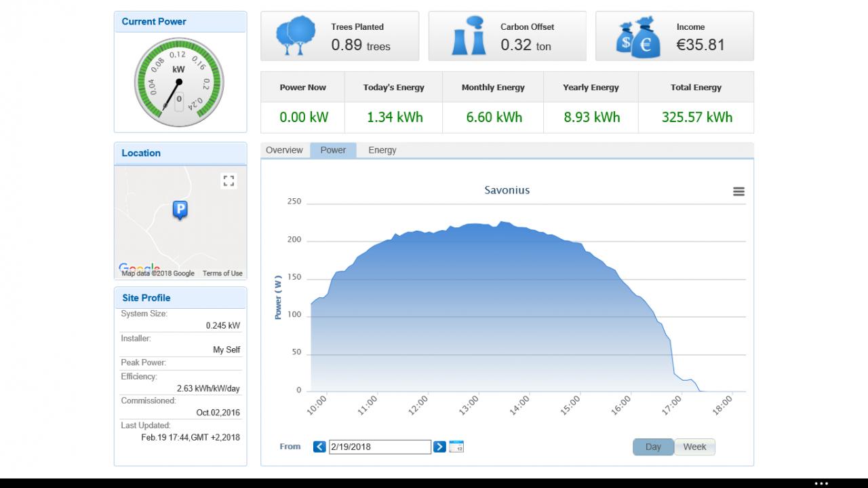Screen dimensions: 868x488
Task: Select the Power tab
Action: pyautogui.click(x=333, y=150)
